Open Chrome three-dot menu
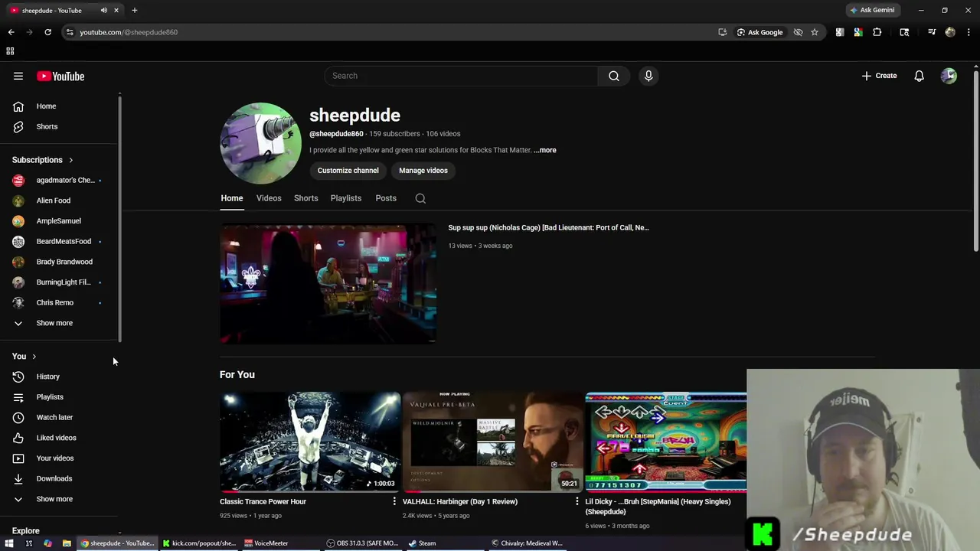Screen dimensions: 980x551 969,32
